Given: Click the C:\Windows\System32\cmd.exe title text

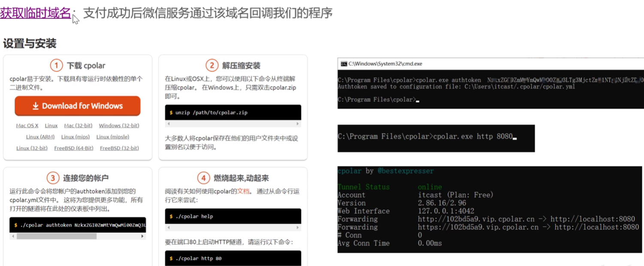Looking at the screenshot, I should click(x=386, y=63).
